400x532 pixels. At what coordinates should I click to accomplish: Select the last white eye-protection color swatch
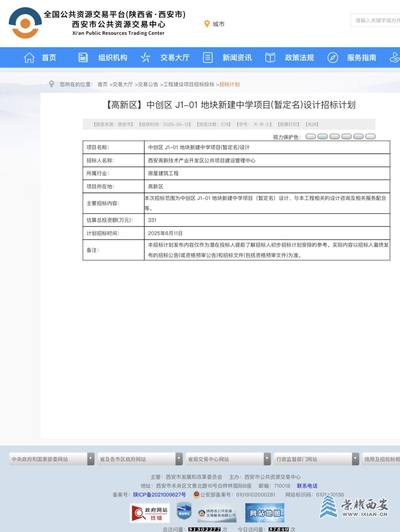coord(370,137)
